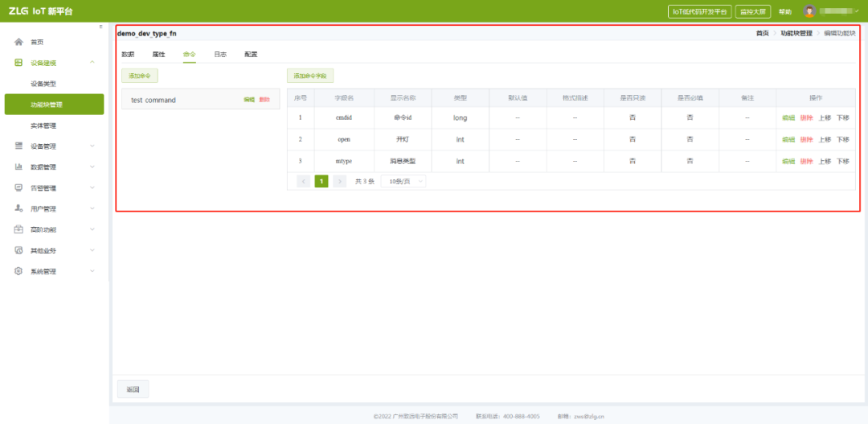This screenshot has height=424, width=868.
Task: Click 删除 in the mtype row
Action: (x=807, y=161)
